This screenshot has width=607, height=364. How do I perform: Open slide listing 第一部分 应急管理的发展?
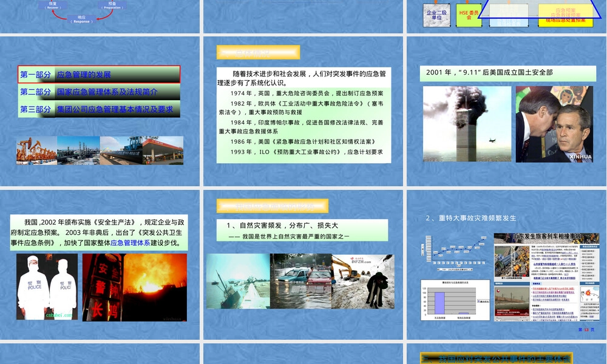pyautogui.click(x=100, y=111)
